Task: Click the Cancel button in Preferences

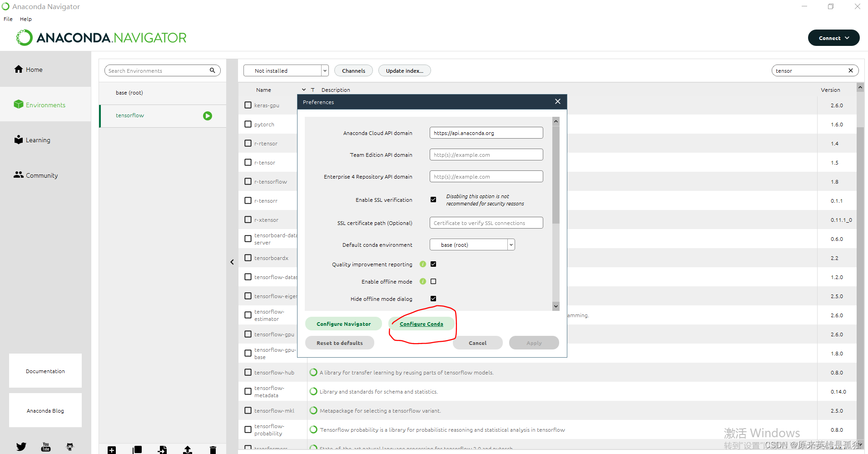Action: click(477, 343)
